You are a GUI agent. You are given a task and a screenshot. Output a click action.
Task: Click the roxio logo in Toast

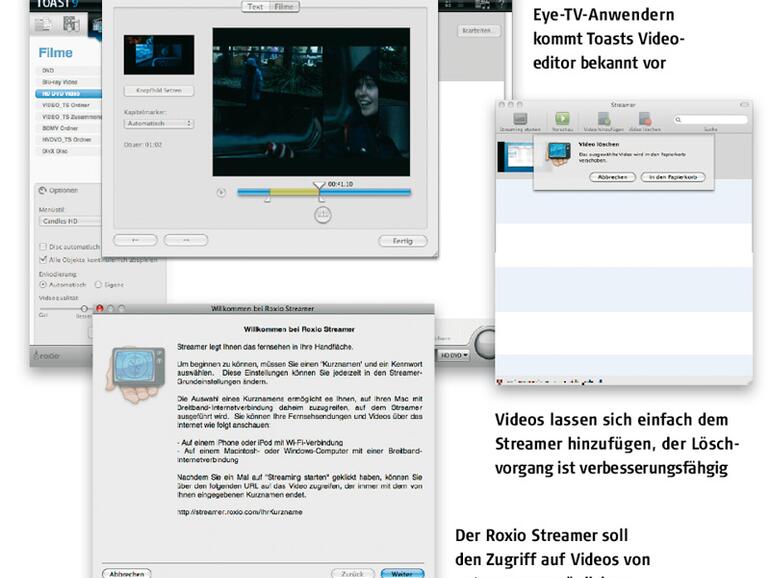[x=47, y=356]
